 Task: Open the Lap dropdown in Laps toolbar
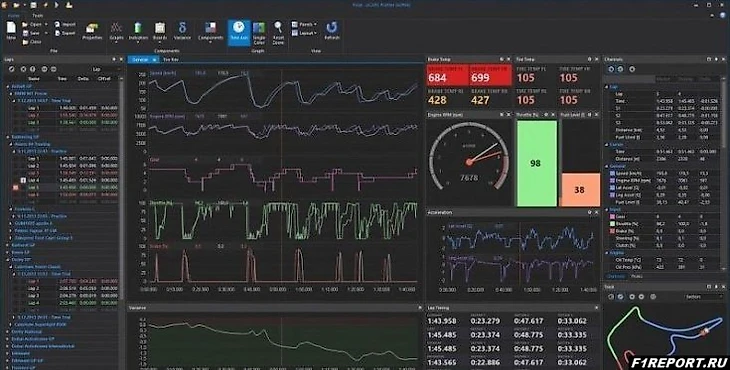[x=105, y=69]
